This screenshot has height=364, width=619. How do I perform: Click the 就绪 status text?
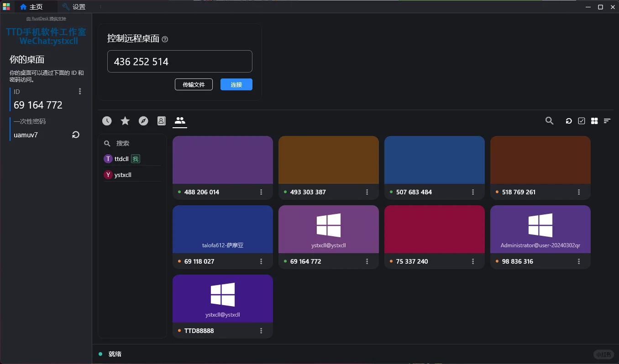click(115, 354)
